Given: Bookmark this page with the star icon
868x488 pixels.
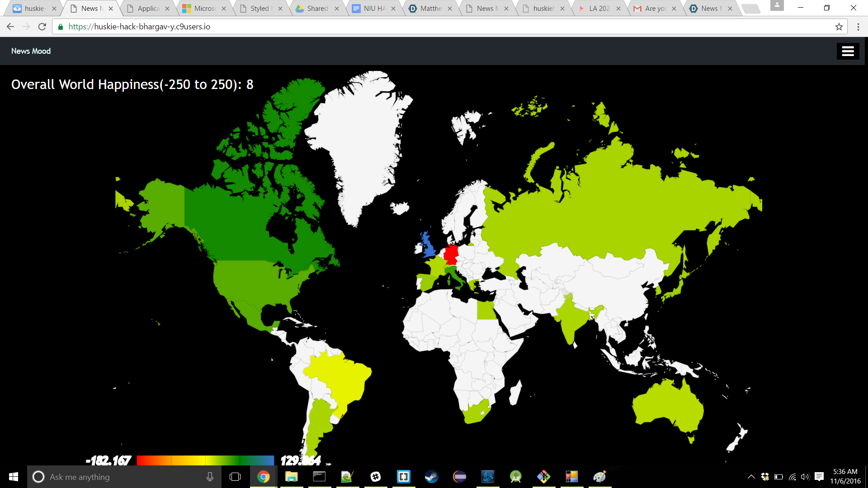Looking at the screenshot, I should pyautogui.click(x=839, y=27).
